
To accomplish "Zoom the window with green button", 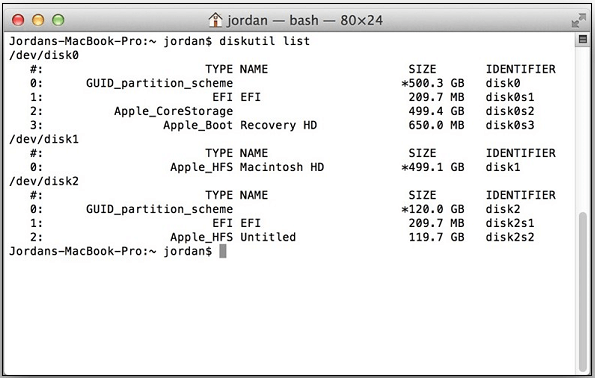I will [58, 20].
